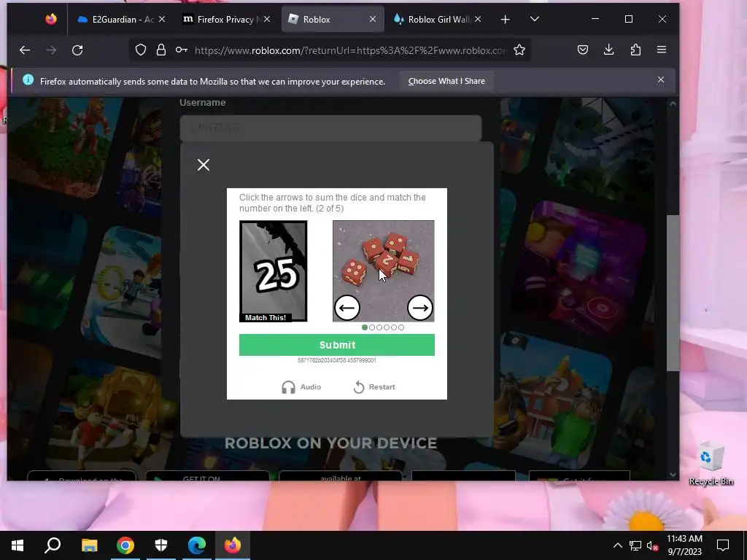Close the Roblox Girl Wallpaper tab

tap(478, 19)
